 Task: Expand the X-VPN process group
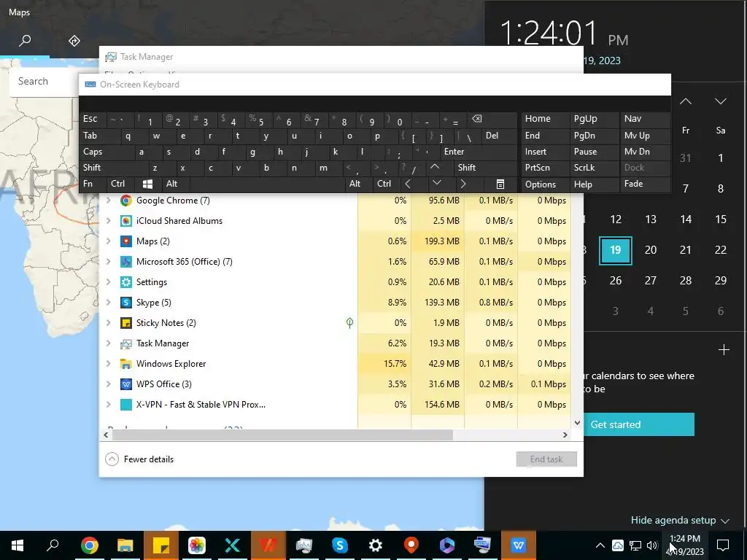[x=109, y=405]
